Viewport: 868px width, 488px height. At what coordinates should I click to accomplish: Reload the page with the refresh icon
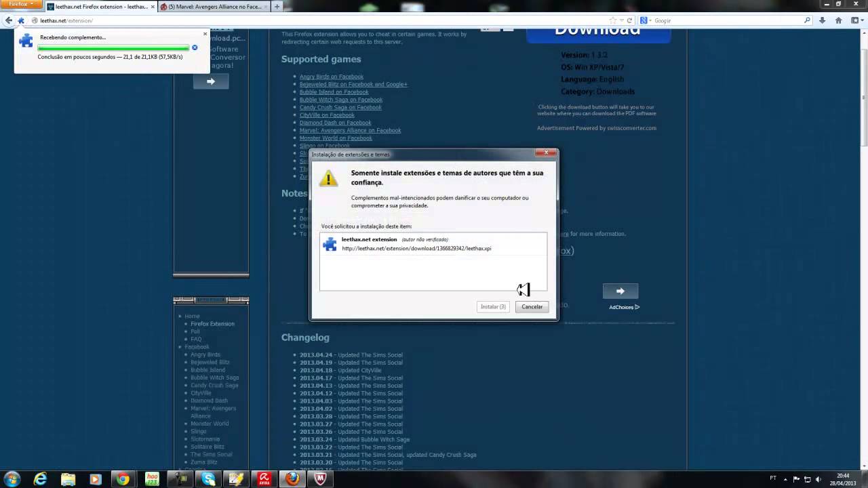point(629,20)
